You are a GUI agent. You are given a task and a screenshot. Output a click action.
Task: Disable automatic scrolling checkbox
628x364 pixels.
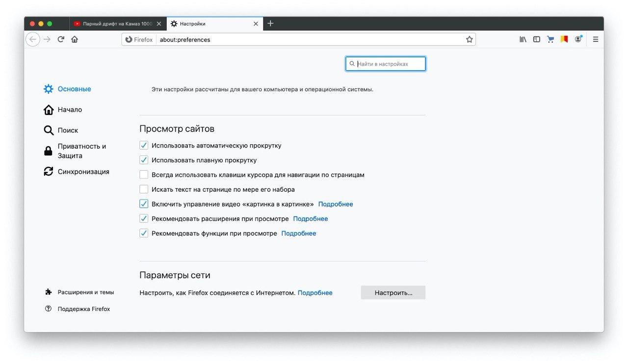[144, 145]
